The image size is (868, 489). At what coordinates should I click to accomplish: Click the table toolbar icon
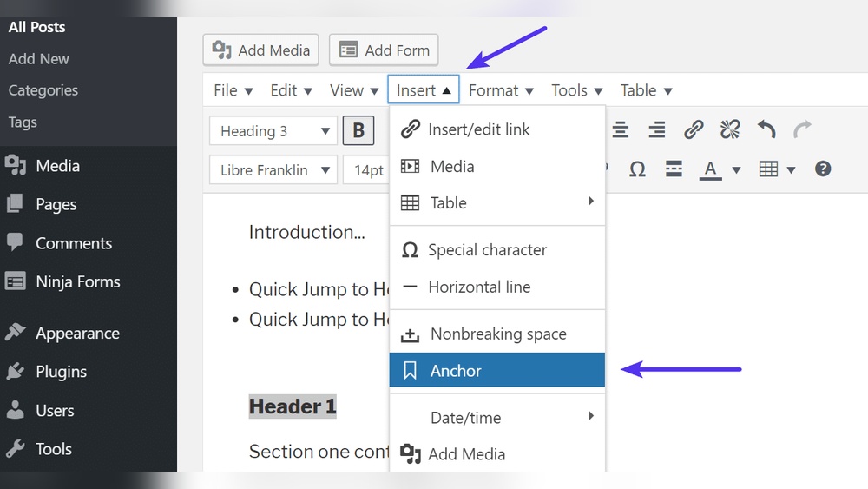tap(768, 169)
